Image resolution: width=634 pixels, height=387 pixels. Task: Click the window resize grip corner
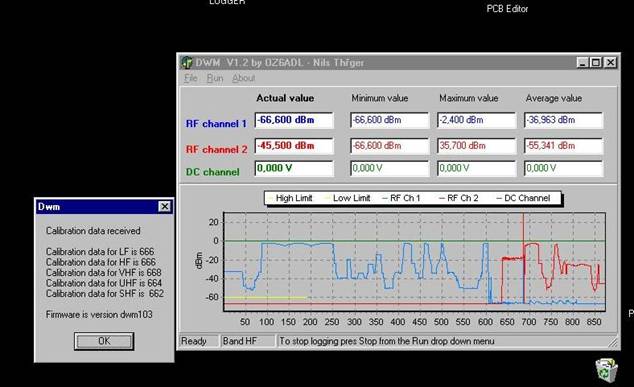(x=613, y=342)
